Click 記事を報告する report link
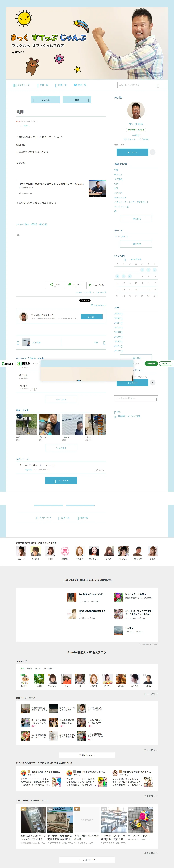 coord(99,305)
